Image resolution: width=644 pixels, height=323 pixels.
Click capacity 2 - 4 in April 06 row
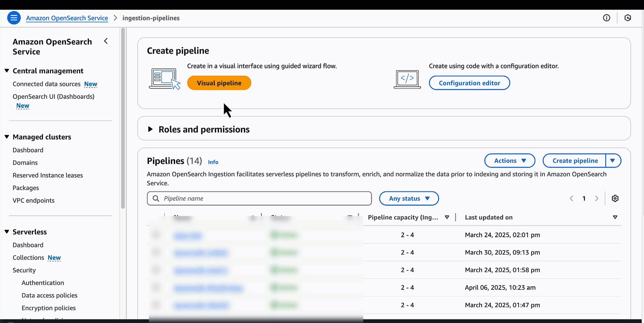407,287
